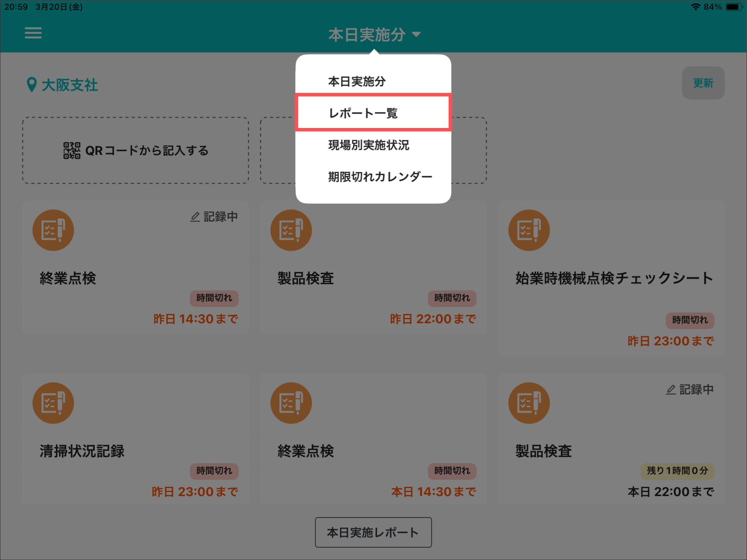
Task: Click the 大阪支社 location label
Action: [x=70, y=85]
